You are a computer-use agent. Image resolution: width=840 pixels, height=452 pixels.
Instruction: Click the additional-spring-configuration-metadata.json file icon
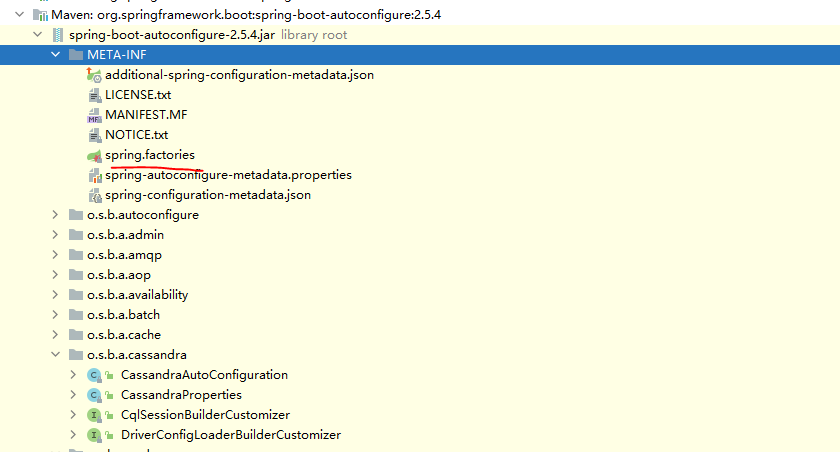coord(94,75)
